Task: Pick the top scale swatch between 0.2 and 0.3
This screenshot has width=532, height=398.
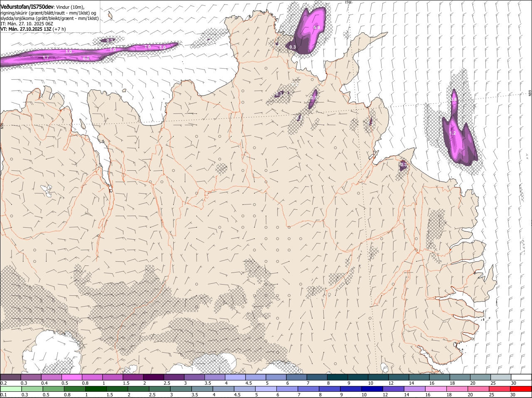Action: (x=10, y=377)
